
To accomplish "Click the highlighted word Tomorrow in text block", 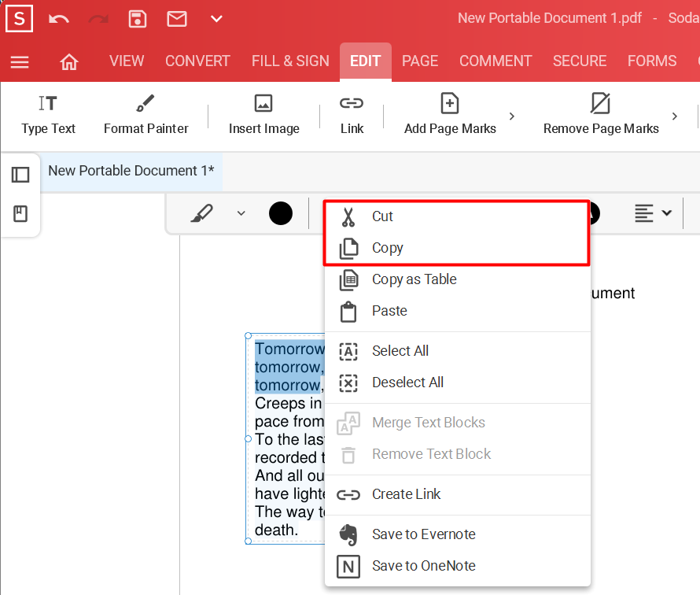I will [289, 349].
